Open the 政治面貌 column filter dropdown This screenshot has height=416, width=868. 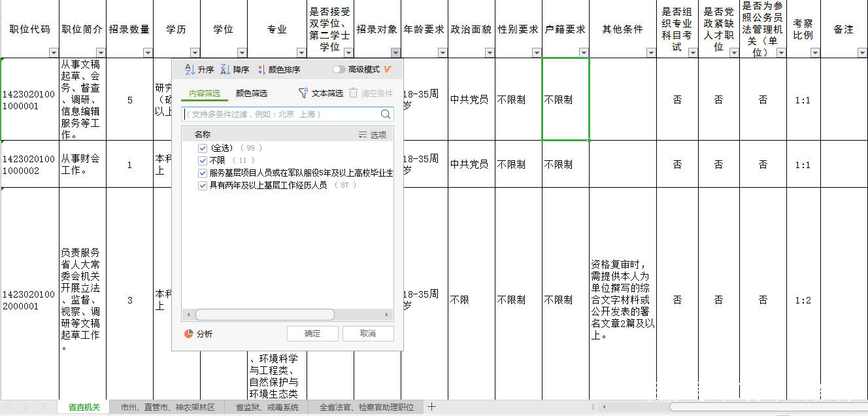490,52
